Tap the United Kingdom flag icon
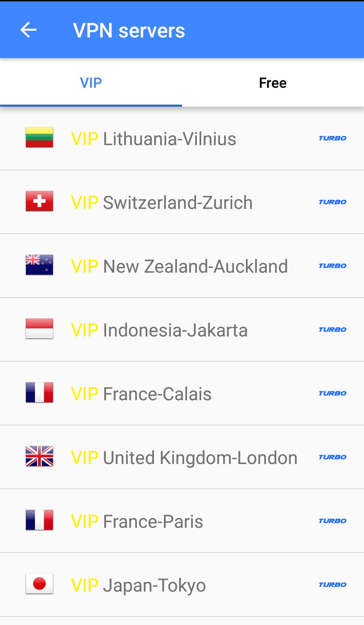 39,456
